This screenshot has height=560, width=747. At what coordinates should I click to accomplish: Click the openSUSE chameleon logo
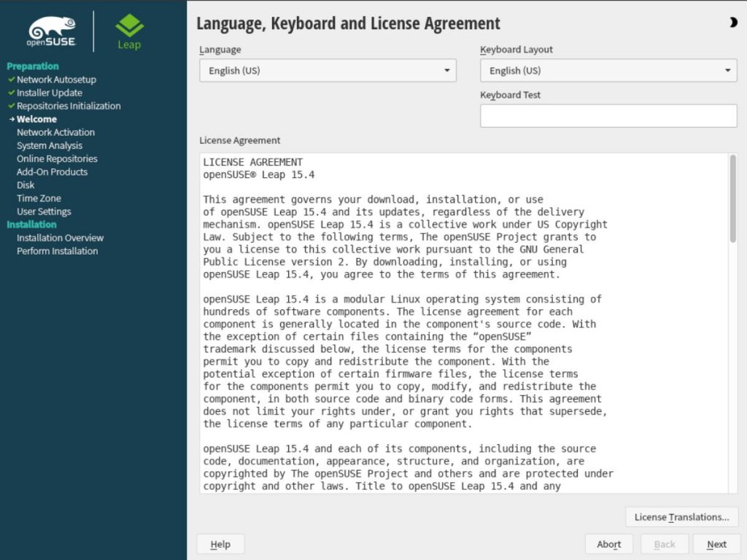[x=50, y=29]
